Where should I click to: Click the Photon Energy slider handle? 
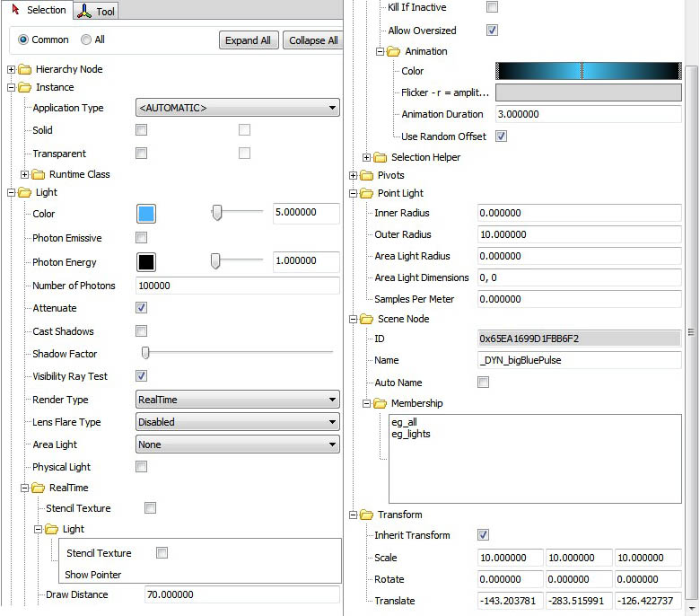215,261
